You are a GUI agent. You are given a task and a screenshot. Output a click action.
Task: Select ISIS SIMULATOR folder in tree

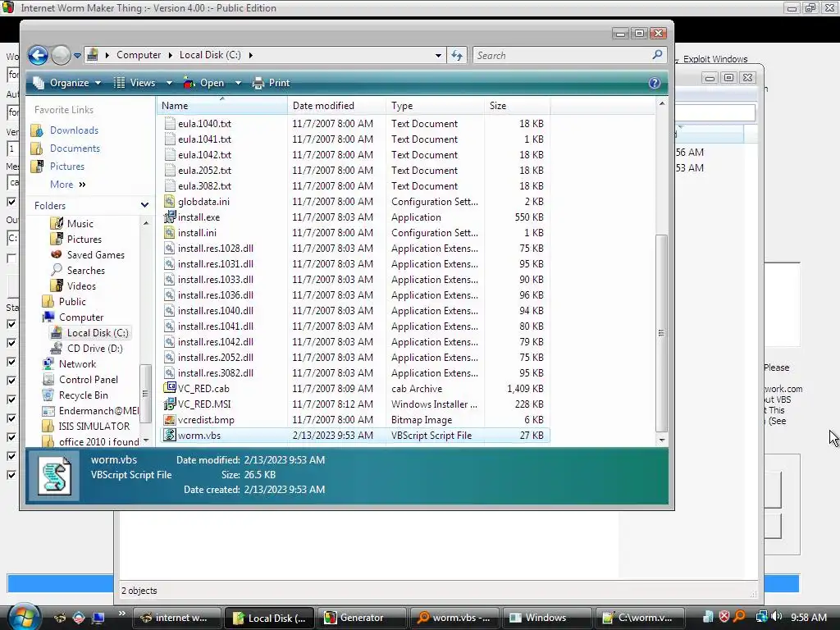(x=94, y=427)
